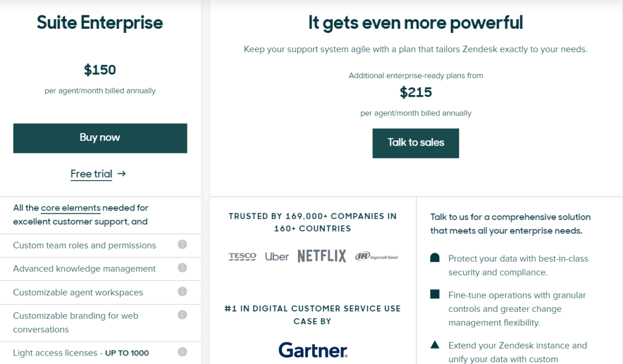Click the $215 price text
Image resolution: width=623 pixels, height=364 pixels.
pyautogui.click(x=416, y=92)
